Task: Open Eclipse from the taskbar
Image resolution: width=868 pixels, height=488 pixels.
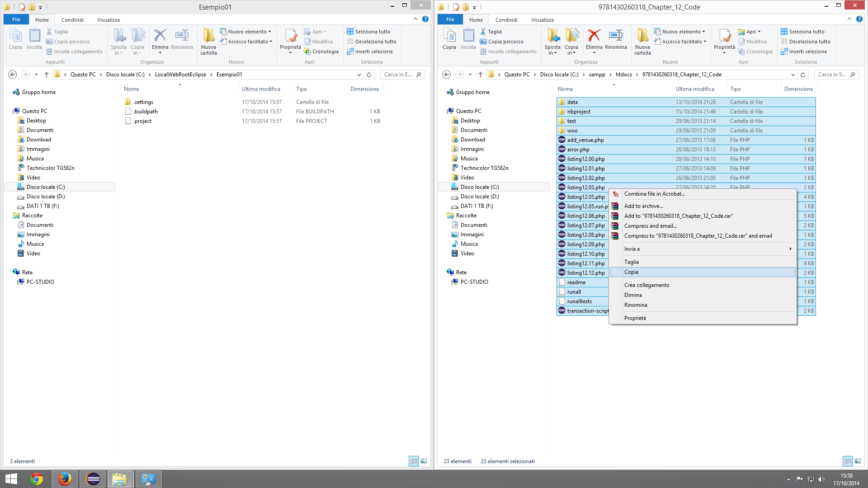Action: [x=93, y=479]
